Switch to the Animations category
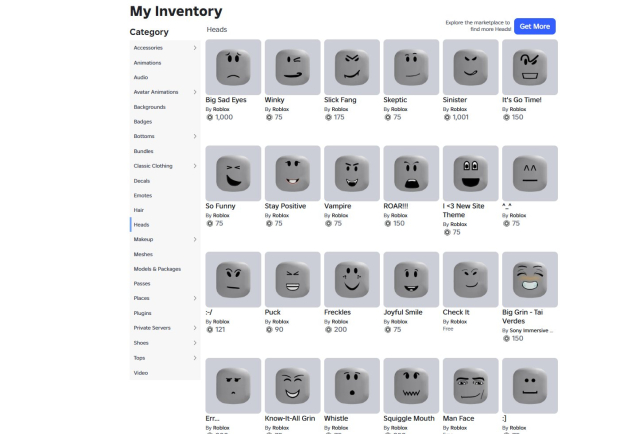Screen dimensions: 635x434 pos(147,63)
